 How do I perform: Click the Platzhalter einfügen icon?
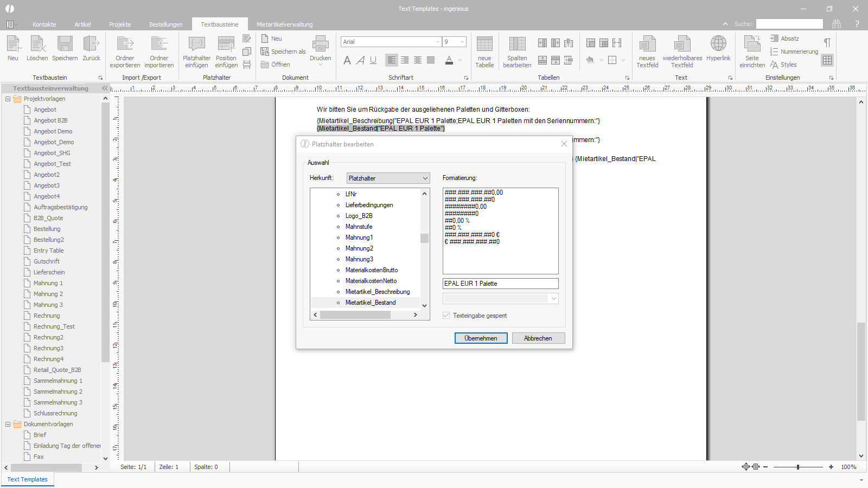[x=196, y=44]
